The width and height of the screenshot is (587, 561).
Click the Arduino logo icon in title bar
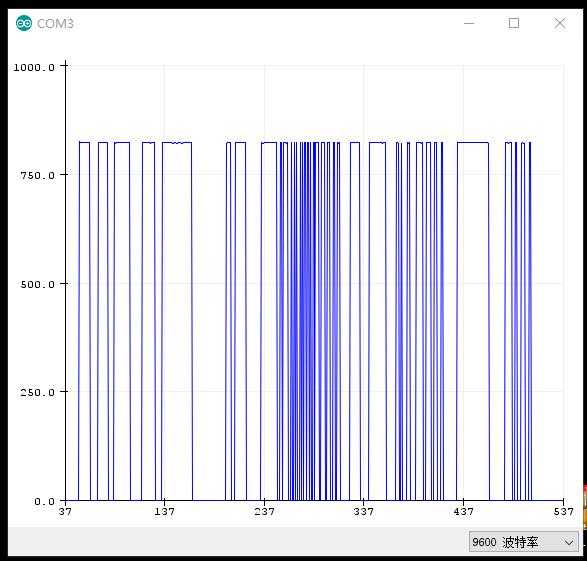tap(24, 24)
